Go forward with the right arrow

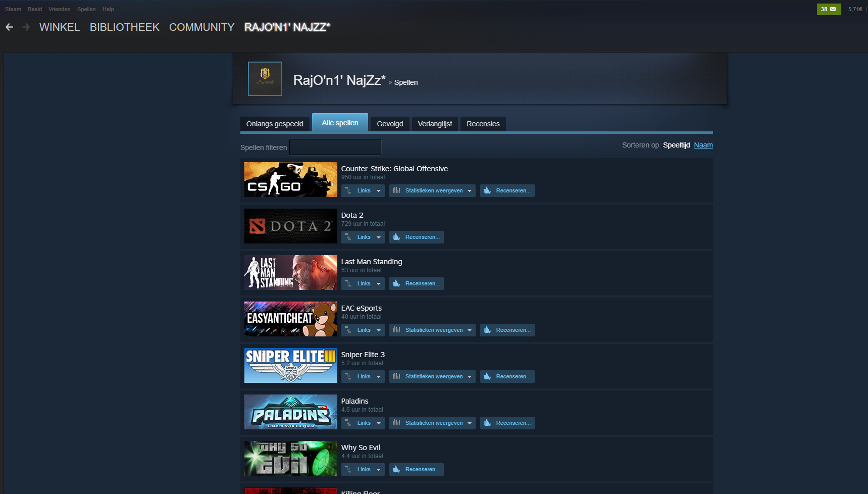coord(26,27)
